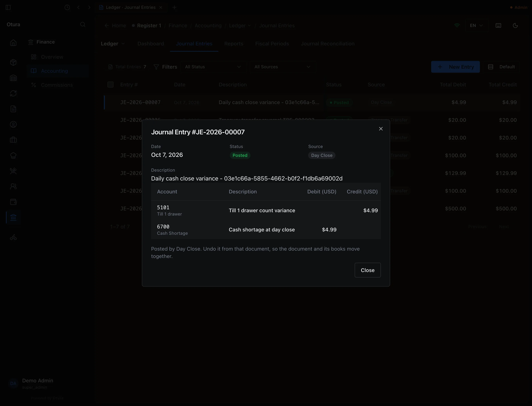Toggle the sidebar panel icon
This screenshot has height=406, width=532.
[8, 8]
